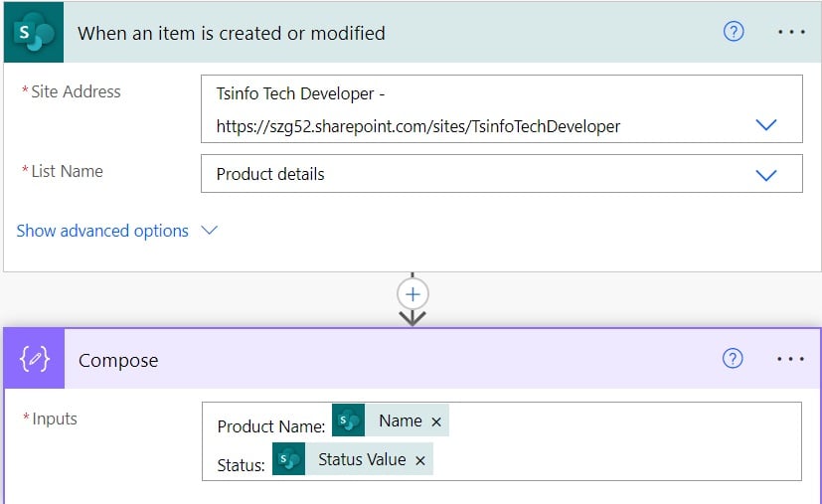Remove the Name dynamic content token
This screenshot has height=504, width=822.
tap(436, 421)
